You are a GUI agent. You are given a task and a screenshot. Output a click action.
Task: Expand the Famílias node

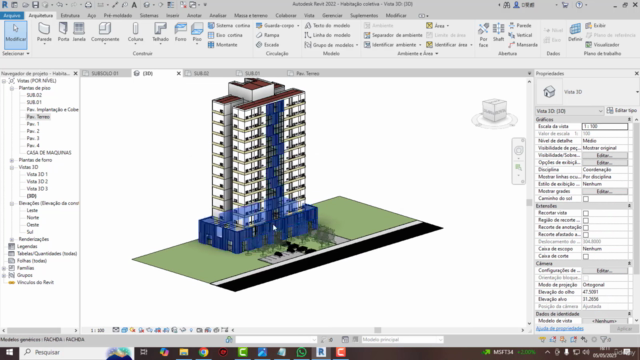coord(4,268)
